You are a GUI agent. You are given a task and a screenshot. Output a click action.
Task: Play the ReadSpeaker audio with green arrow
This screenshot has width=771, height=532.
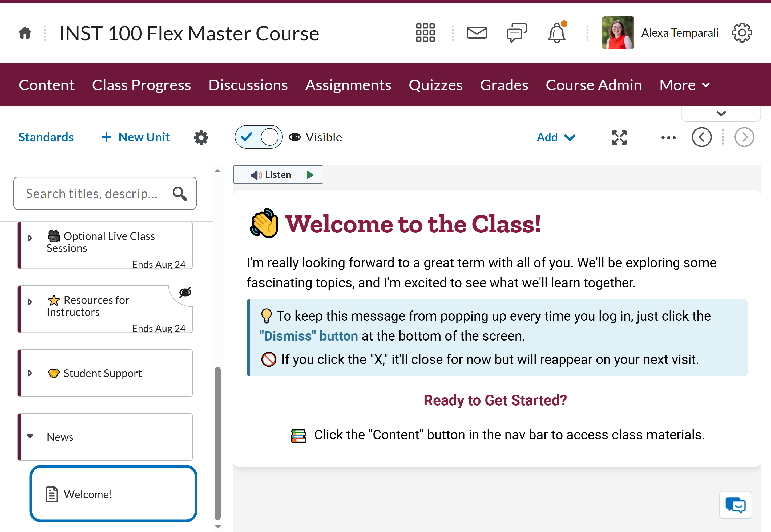point(310,175)
